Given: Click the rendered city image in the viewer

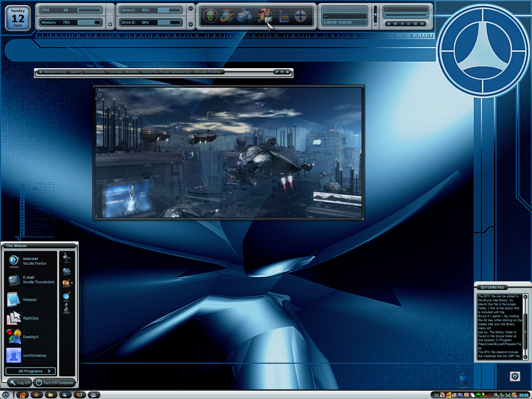Looking at the screenshot, I should click(228, 153).
